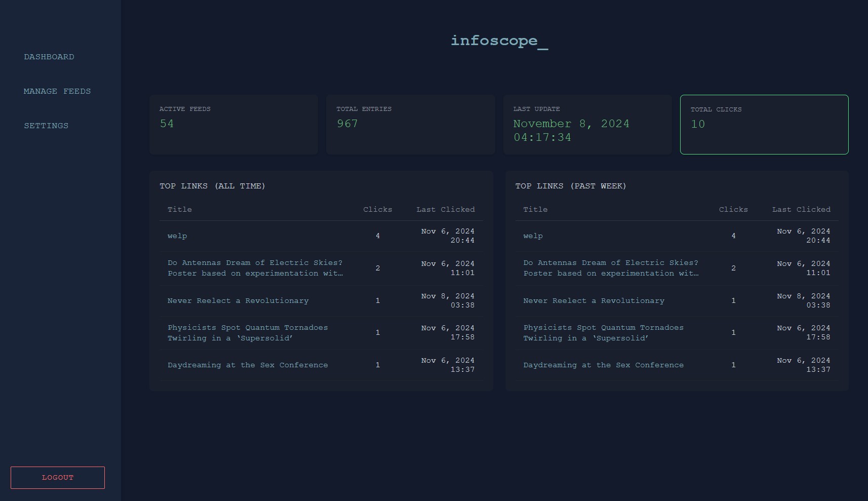Image resolution: width=868 pixels, height=501 pixels.
Task: Open 'Daydreaming at the Sex Conference' all-time entry
Action: [248, 365]
